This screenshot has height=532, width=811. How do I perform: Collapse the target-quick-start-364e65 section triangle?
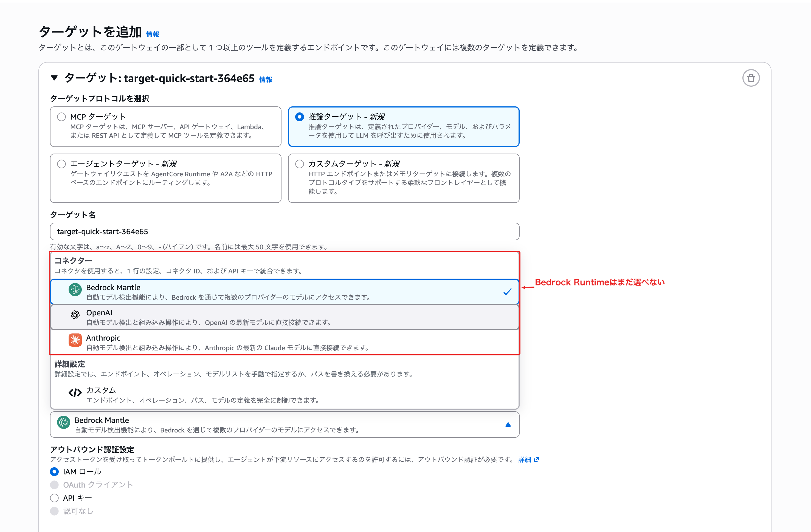tap(54, 78)
